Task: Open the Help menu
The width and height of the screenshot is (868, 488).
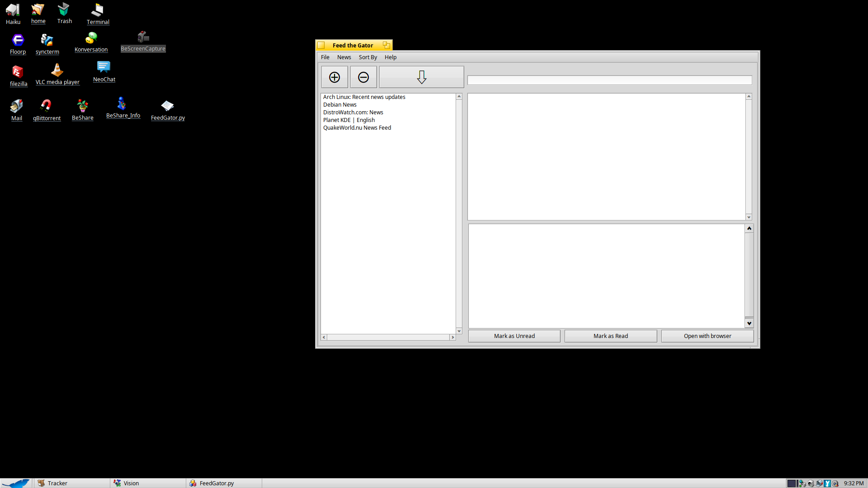Action: tap(390, 57)
